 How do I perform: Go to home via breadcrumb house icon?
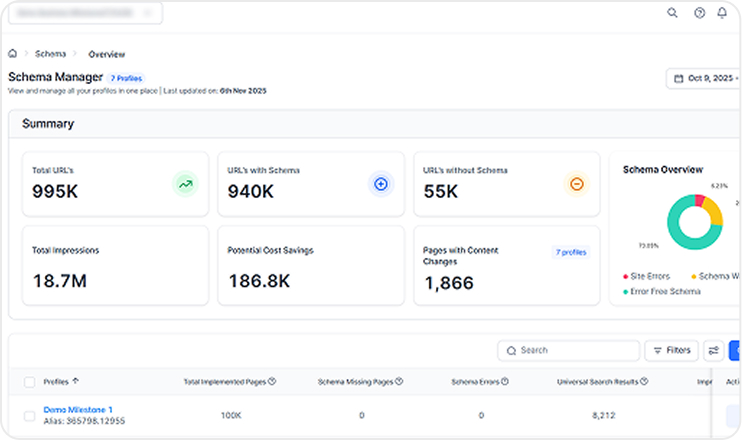coord(13,53)
